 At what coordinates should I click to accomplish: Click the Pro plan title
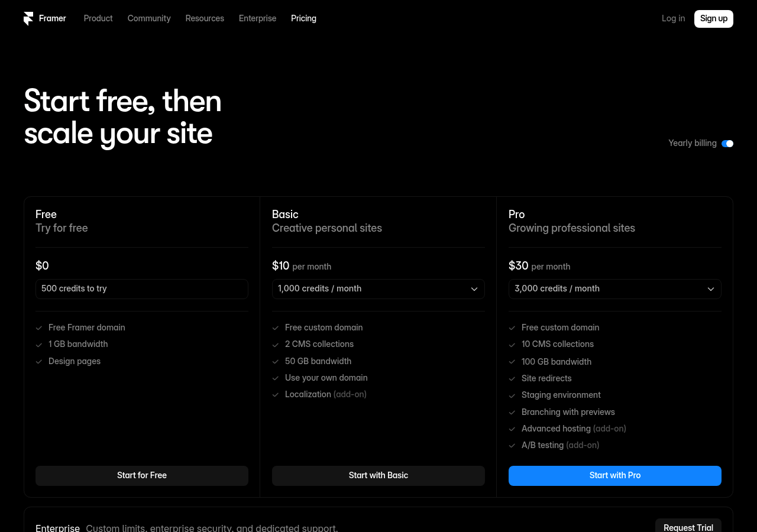517,215
